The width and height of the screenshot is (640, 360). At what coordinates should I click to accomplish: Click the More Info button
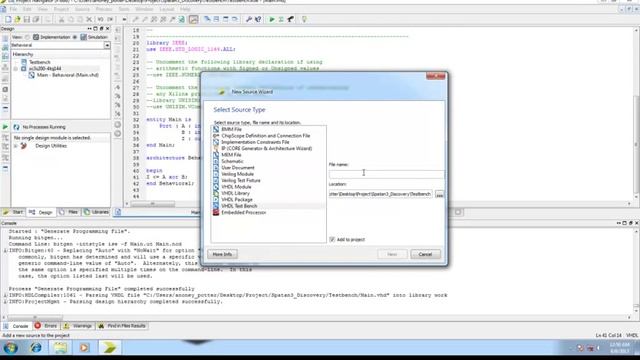(x=222, y=254)
